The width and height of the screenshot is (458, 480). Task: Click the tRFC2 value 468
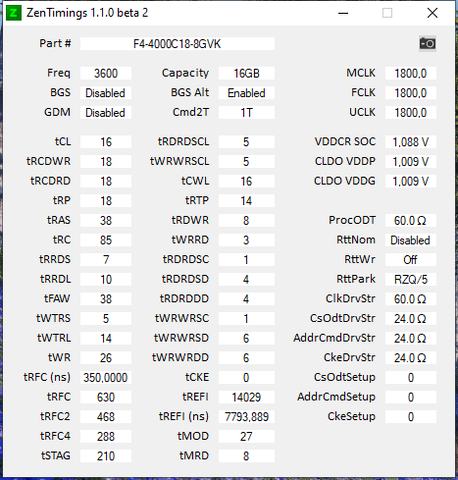coord(106,417)
